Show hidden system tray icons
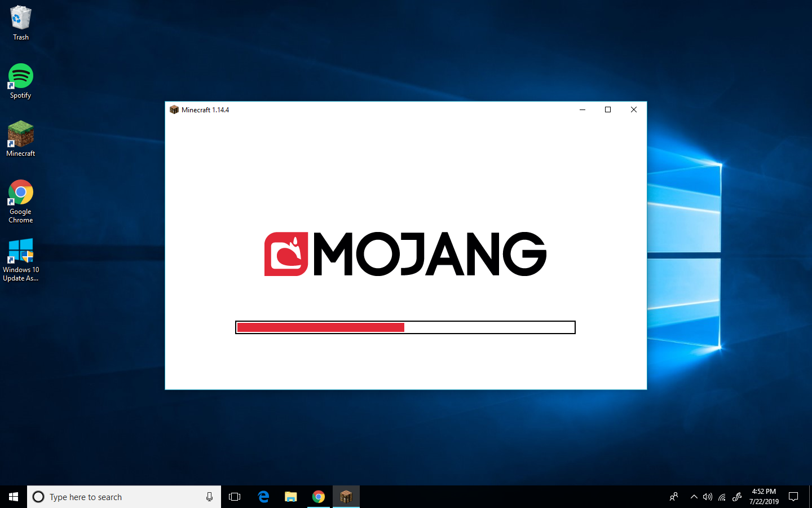The width and height of the screenshot is (812, 508). [x=694, y=497]
